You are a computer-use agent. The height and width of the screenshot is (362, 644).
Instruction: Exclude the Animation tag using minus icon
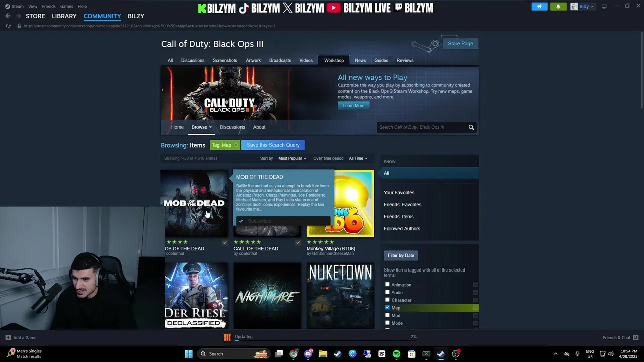click(x=475, y=285)
